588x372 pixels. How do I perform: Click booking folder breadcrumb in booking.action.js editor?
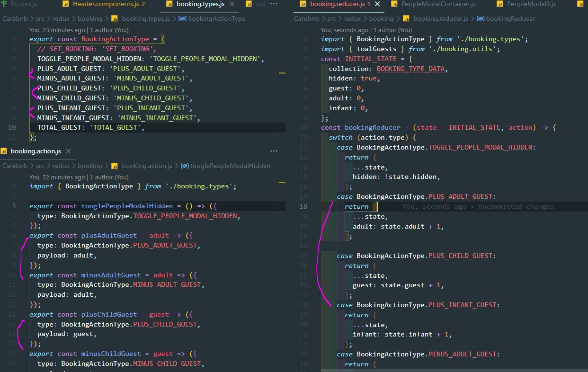click(x=90, y=166)
